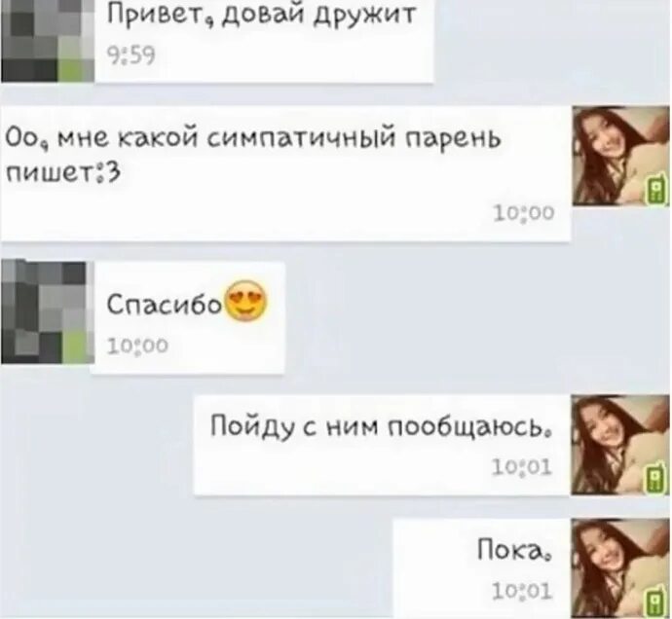Click the mobile phone badge on first girl avatar
This screenshot has width=672, height=619.
point(657,189)
